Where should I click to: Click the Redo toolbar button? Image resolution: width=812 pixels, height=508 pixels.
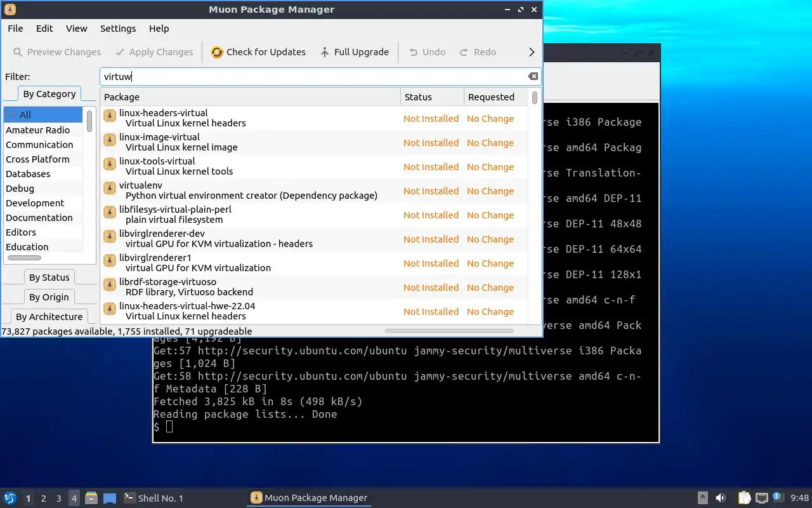(x=478, y=52)
